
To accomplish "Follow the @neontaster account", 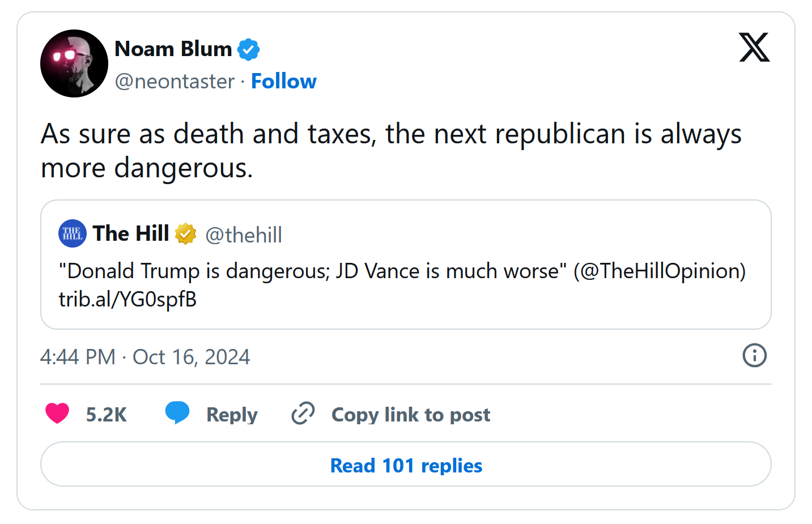I will pyautogui.click(x=283, y=82).
